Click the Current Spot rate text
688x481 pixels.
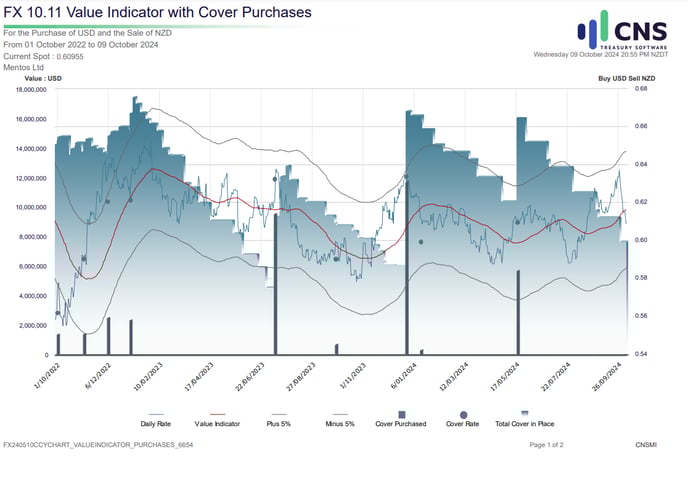[x=44, y=57]
